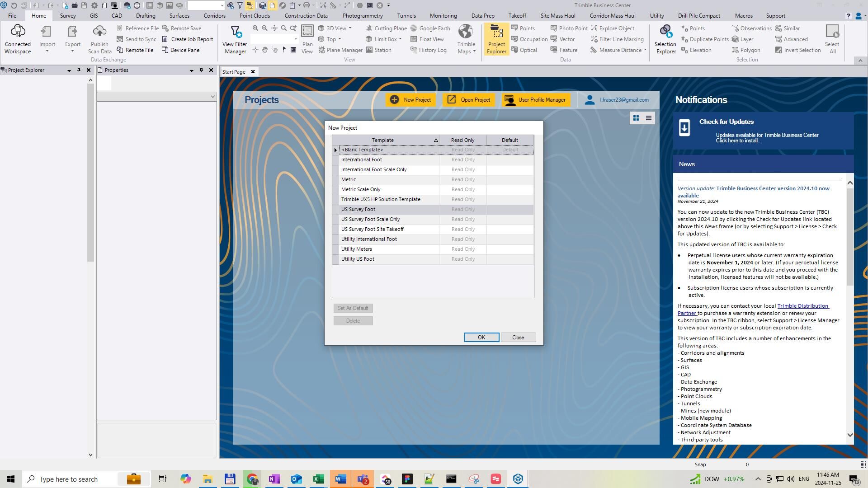868x488 pixels.
Task: Expand the 3D View dropdown
Action: 350,28
